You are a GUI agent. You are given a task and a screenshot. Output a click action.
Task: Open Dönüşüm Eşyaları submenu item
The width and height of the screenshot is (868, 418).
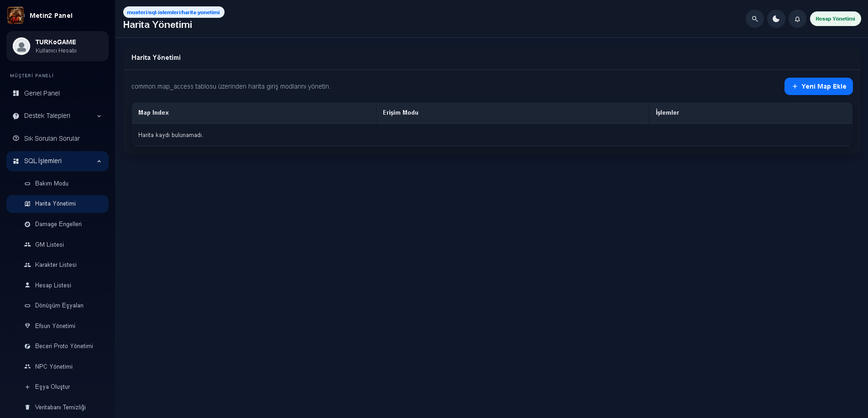(x=58, y=306)
